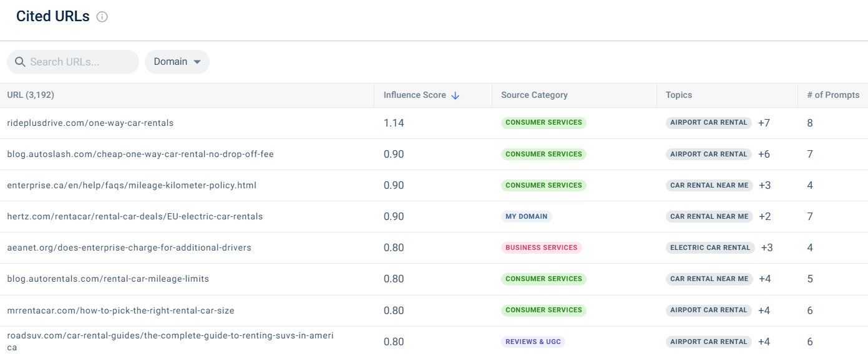This screenshot has width=868, height=354.
Task: Click Airport Car Rental topic in autoslash row
Action: (709, 154)
